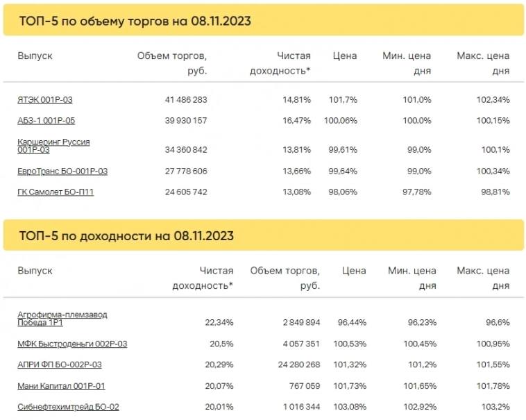Viewport: 526px width, 420px height.
Task: Open the ГК Самолет БО-П11 link
Action: (x=56, y=192)
